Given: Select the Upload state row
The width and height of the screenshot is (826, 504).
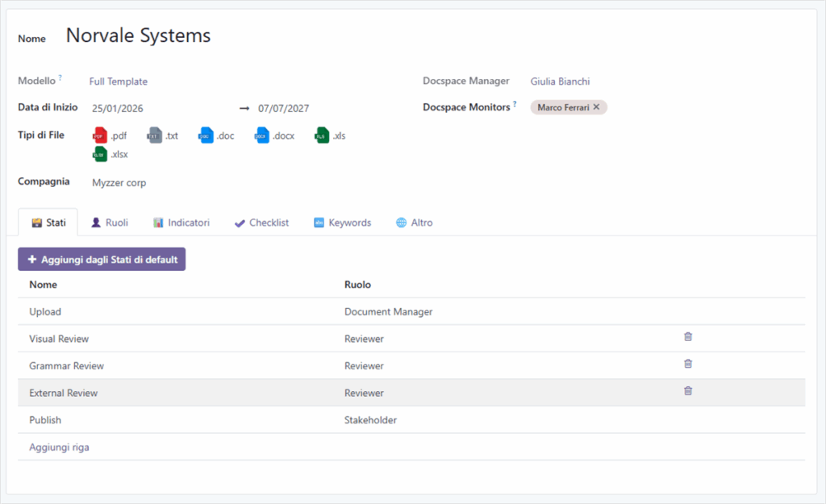Looking at the screenshot, I should point(411,312).
